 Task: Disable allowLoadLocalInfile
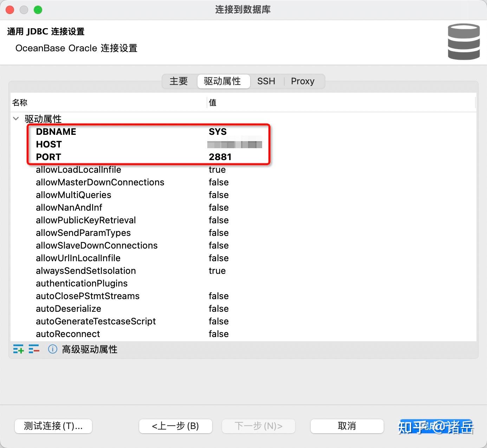[x=217, y=170]
